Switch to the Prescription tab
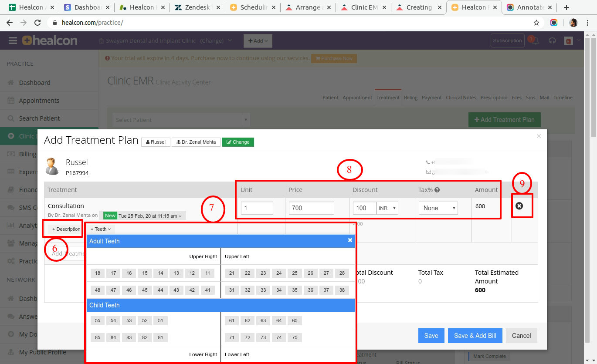 pos(494,98)
